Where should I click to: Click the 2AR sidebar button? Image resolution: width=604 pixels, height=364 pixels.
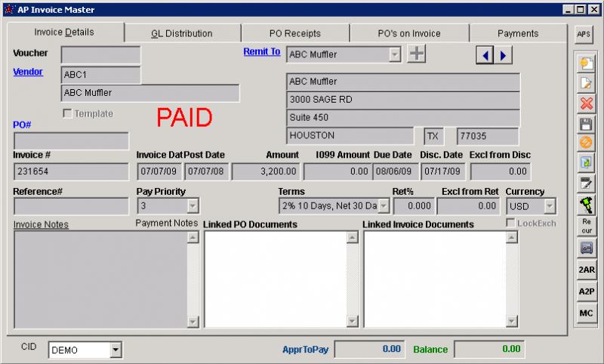coord(586,269)
